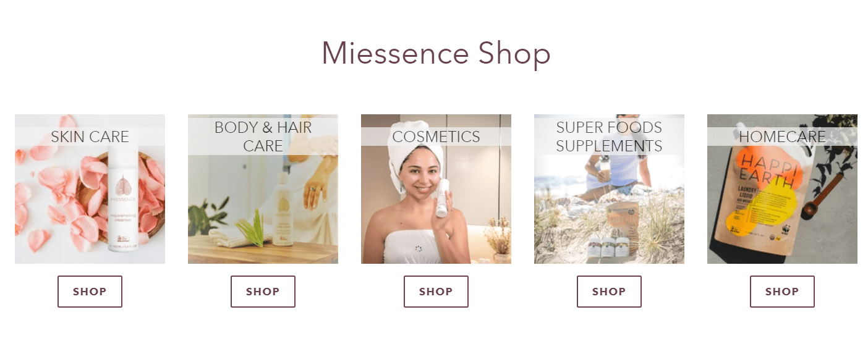Select the SKIN CARE label banner
The image size is (868, 362).
[x=90, y=137]
